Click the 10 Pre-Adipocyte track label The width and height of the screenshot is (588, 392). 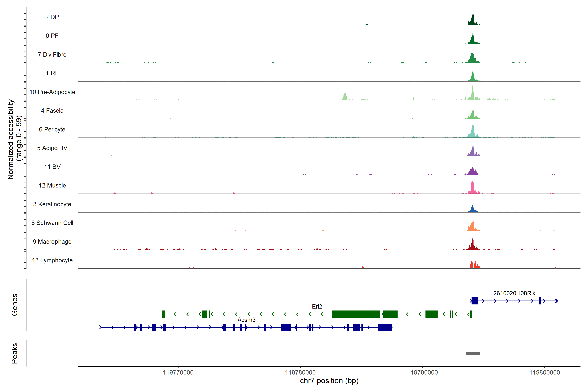click(52, 92)
